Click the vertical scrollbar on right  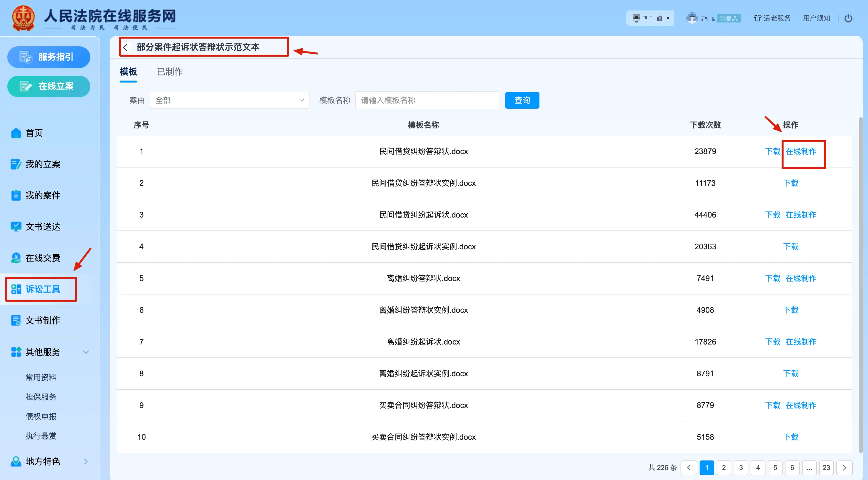pos(861,285)
